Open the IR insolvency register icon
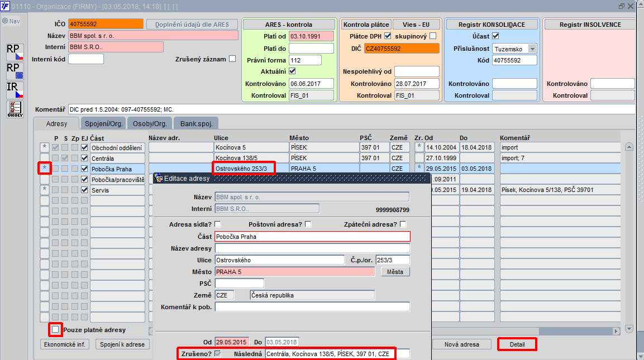The height and width of the screenshot is (360, 644). (15, 90)
